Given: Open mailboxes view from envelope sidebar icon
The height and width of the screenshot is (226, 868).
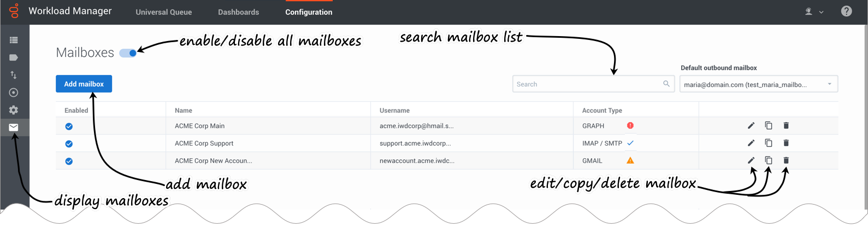Looking at the screenshot, I should 14,128.
